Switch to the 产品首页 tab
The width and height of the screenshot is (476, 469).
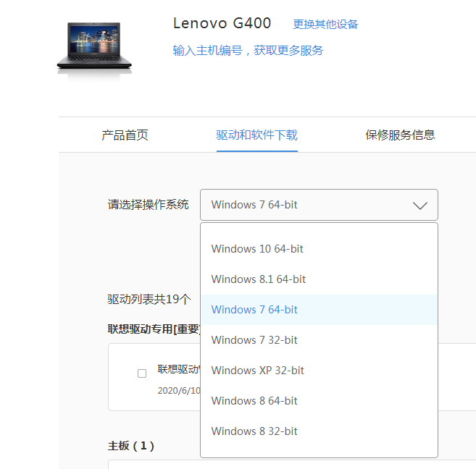125,135
